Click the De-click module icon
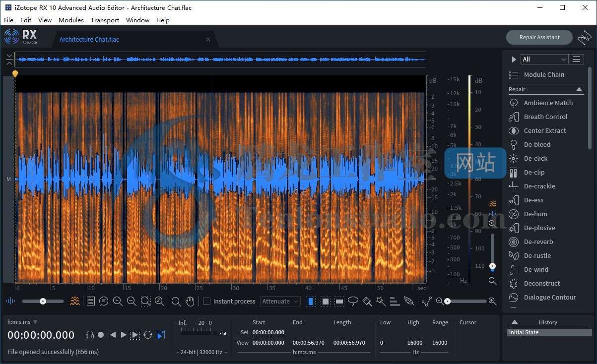Screen dimensions: 597x364 [514, 158]
